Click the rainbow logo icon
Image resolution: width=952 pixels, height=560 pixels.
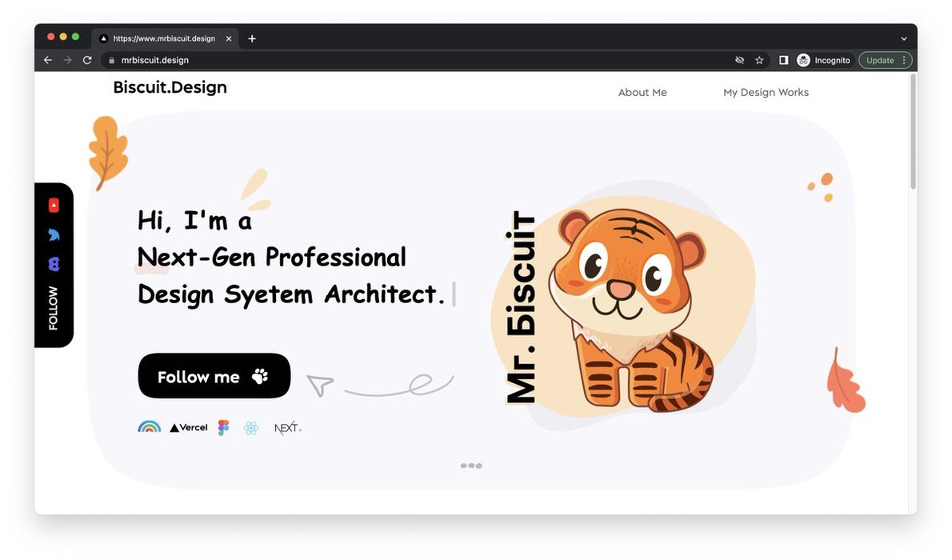tap(150, 427)
